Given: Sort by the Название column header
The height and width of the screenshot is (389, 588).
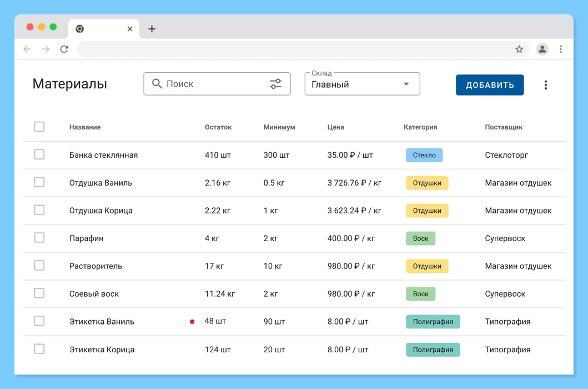Looking at the screenshot, I should [85, 127].
